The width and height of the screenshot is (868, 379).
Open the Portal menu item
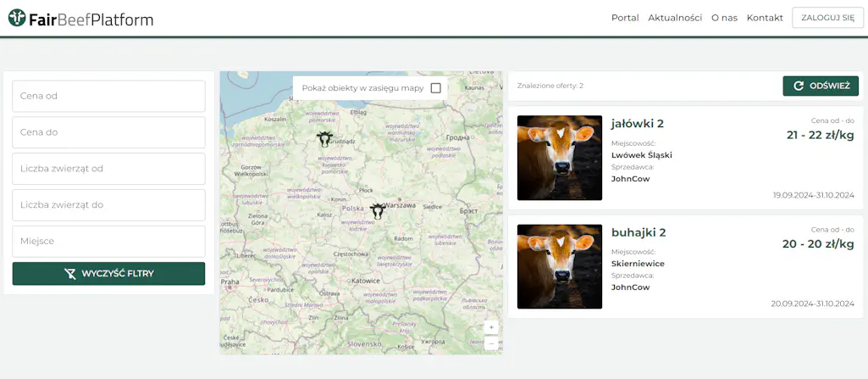coord(625,18)
